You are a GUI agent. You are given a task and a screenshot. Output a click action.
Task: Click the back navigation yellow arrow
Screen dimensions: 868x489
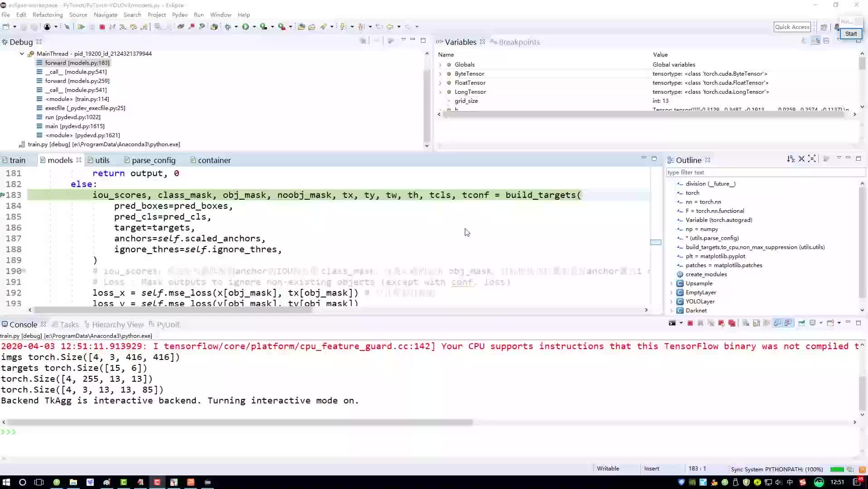point(390,27)
